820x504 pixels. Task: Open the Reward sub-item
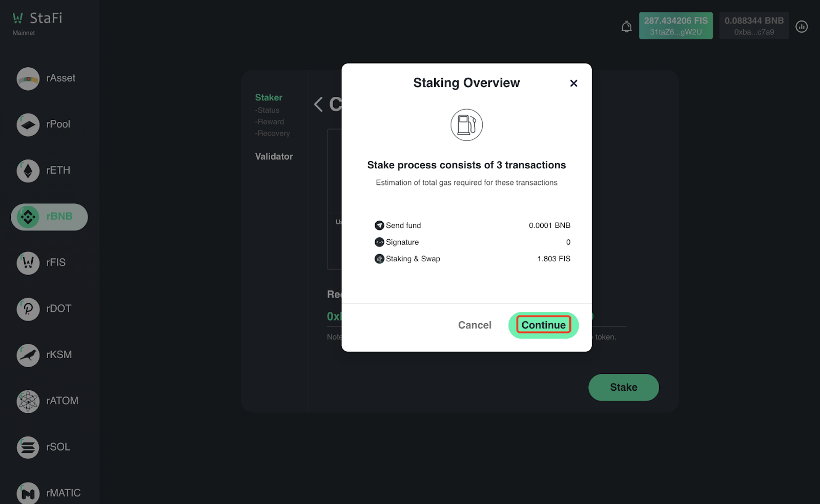[x=270, y=122]
